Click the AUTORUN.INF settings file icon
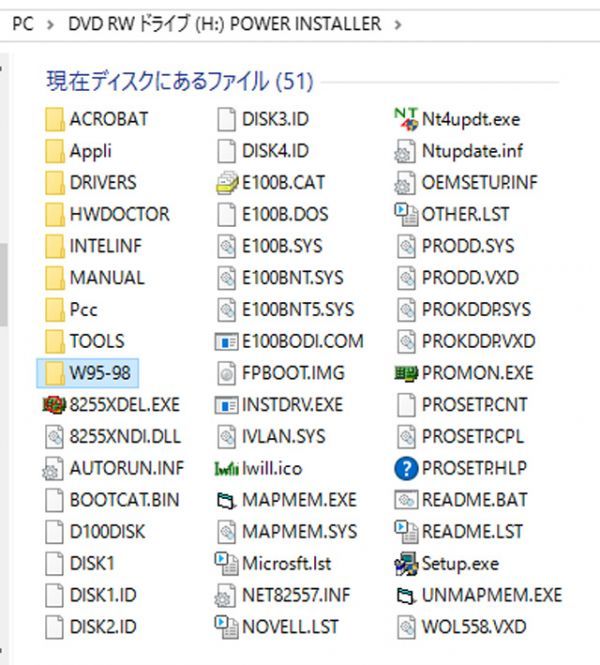 pyautogui.click(x=53, y=469)
